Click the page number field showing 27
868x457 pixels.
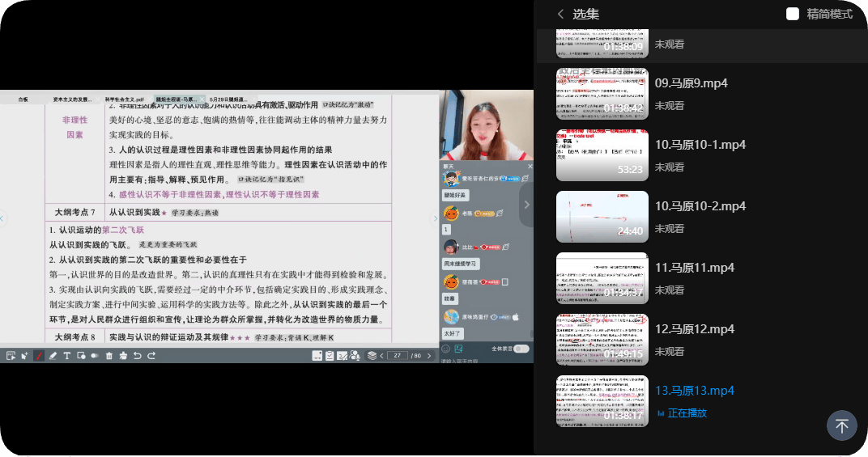coord(397,356)
